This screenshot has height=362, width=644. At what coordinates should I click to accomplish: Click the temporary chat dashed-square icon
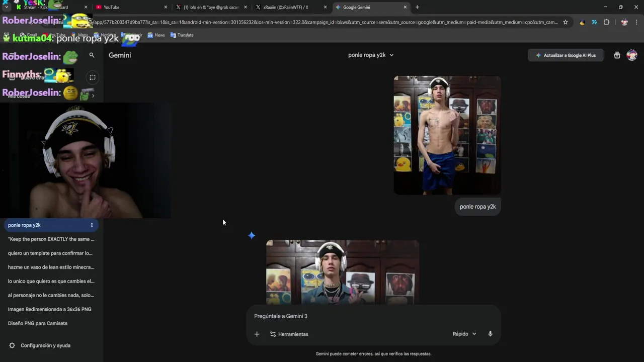click(93, 77)
